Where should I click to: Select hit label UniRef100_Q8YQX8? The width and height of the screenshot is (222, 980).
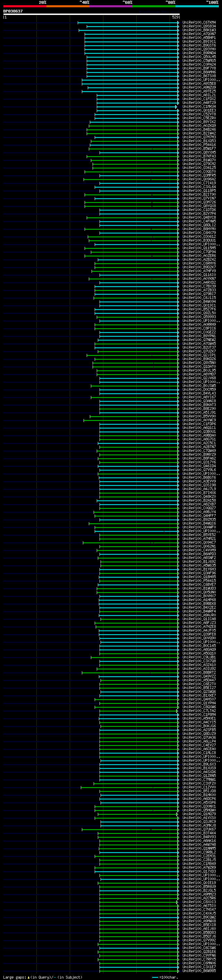199,206
